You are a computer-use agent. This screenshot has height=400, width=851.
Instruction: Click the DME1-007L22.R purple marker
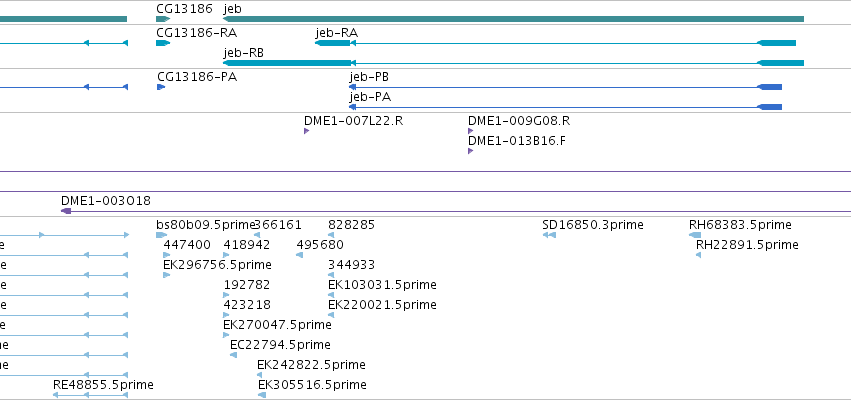(307, 131)
